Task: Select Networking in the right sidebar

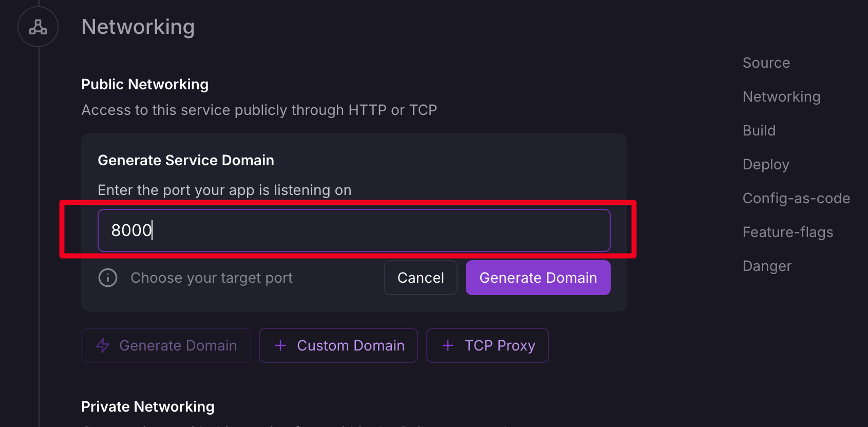Action: [781, 96]
